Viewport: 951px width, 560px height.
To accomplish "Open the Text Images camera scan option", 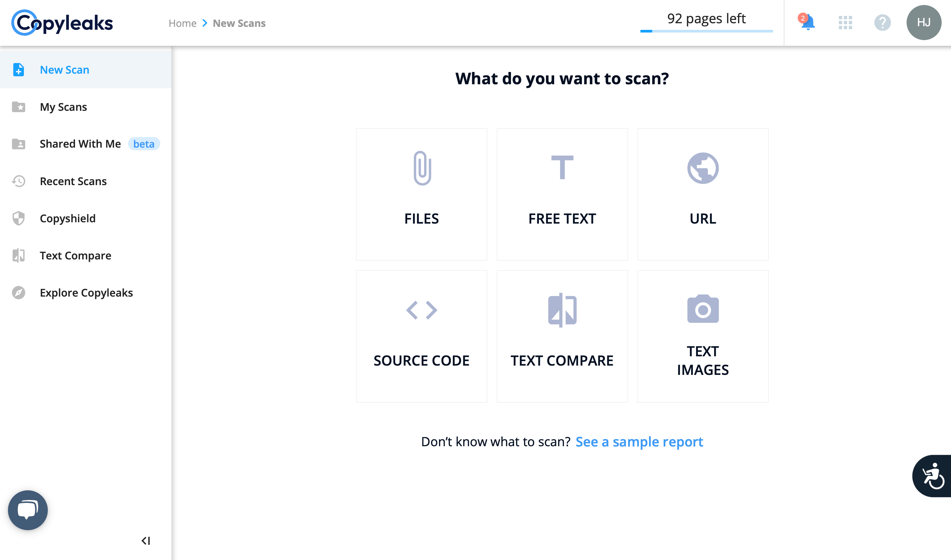I will click(x=703, y=336).
